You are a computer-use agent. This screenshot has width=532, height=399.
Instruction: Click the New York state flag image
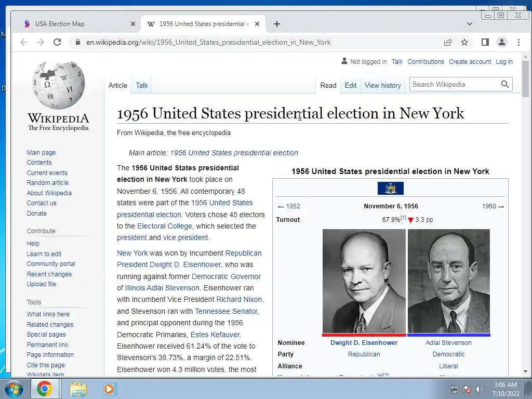tap(391, 188)
